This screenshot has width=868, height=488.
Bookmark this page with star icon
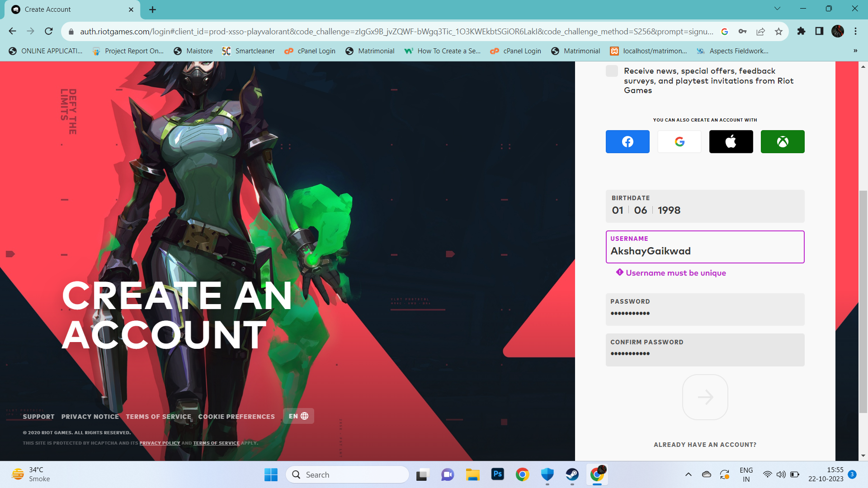pyautogui.click(x=778, y=31)
